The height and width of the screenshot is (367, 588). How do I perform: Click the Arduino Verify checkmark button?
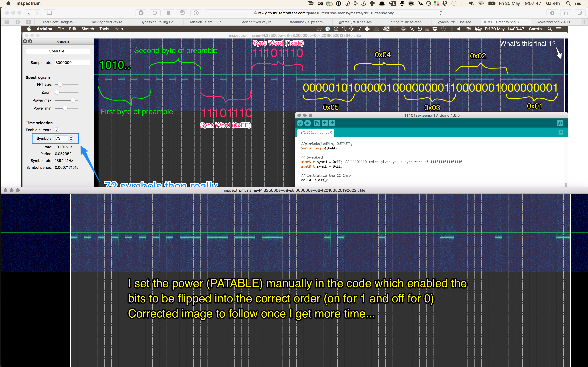300,123
